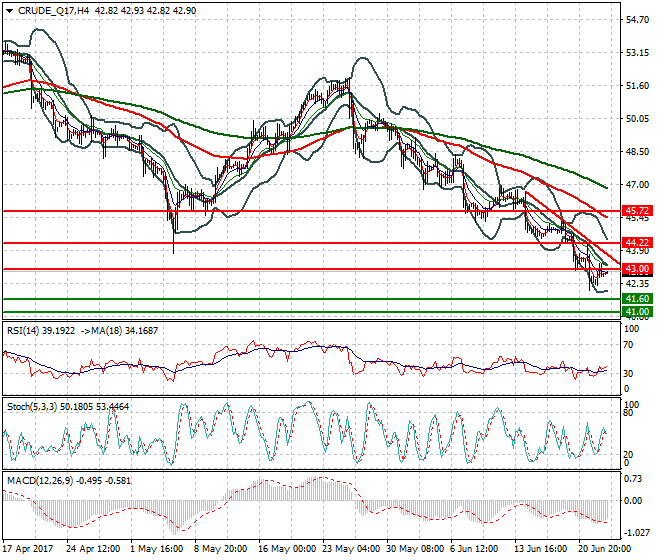Image resolution: width=660 pixels, height=560 pixels.
Task: Click the 43.00 red price level label
Action: (637, 269)
